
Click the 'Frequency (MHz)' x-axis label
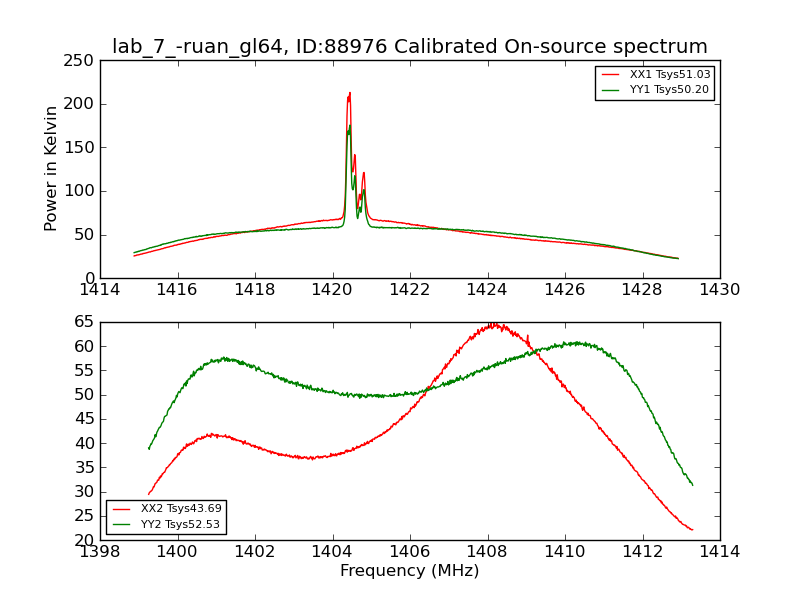(410, 570)
